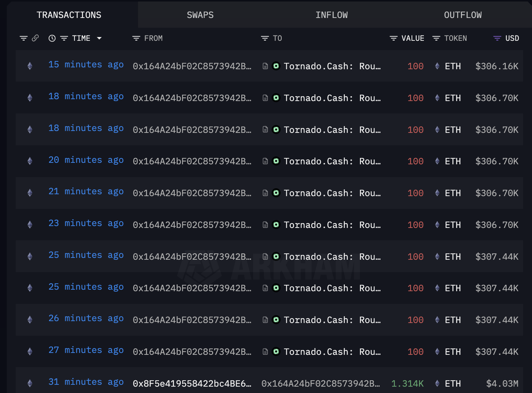The height and width of the screenshot is (393, 532).
Task: Open the VALUE column filter
Action: [394, 38]
